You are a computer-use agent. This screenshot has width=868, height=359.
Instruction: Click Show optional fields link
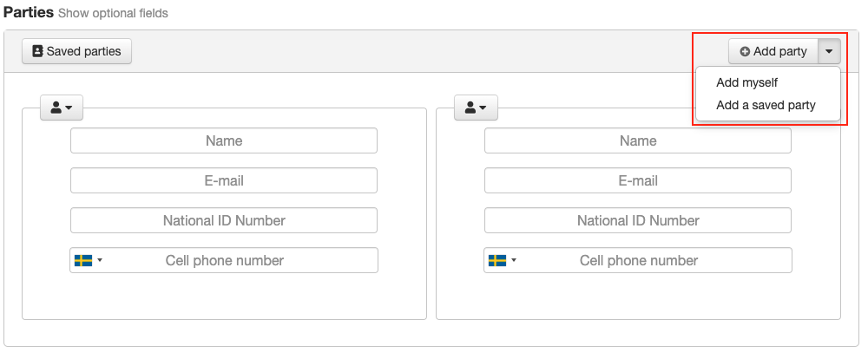(x=113, y=13)
